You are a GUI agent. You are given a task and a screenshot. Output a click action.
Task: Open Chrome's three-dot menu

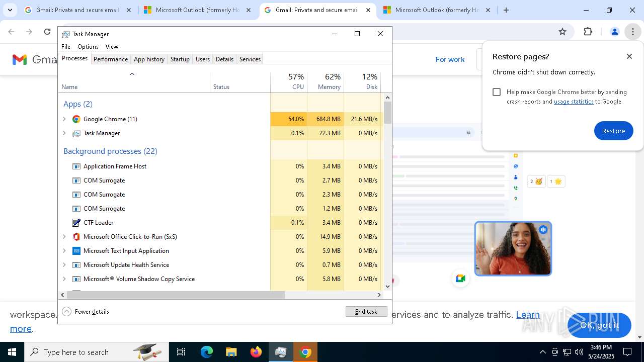coord(632,32)
